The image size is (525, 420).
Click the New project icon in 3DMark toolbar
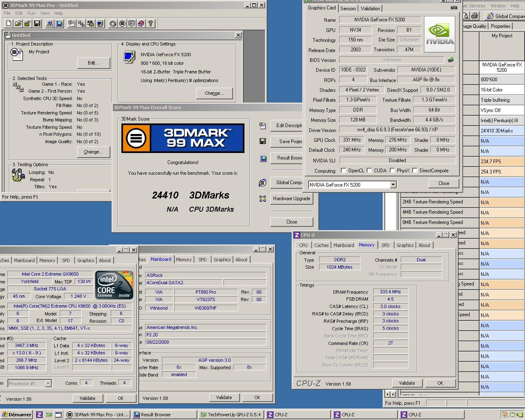click(9, 24)
